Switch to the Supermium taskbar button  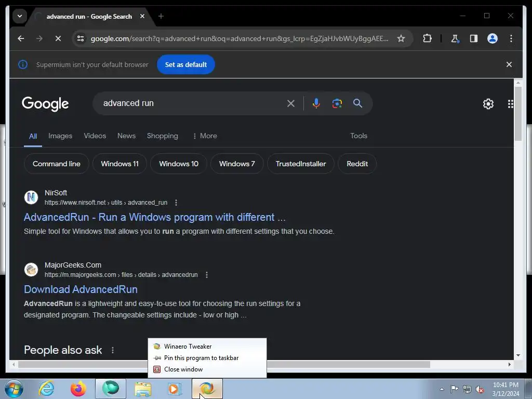(x=111, y=389)
